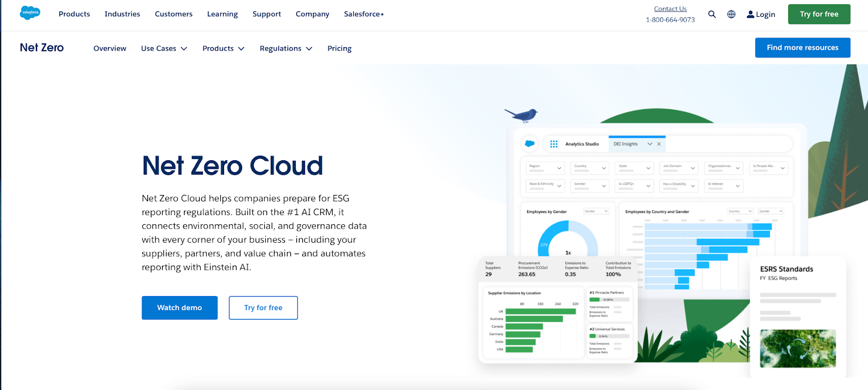The image size is (868, 390).
Task: Open the Is Veteran filter dropdown
Action: click(724, 186)
